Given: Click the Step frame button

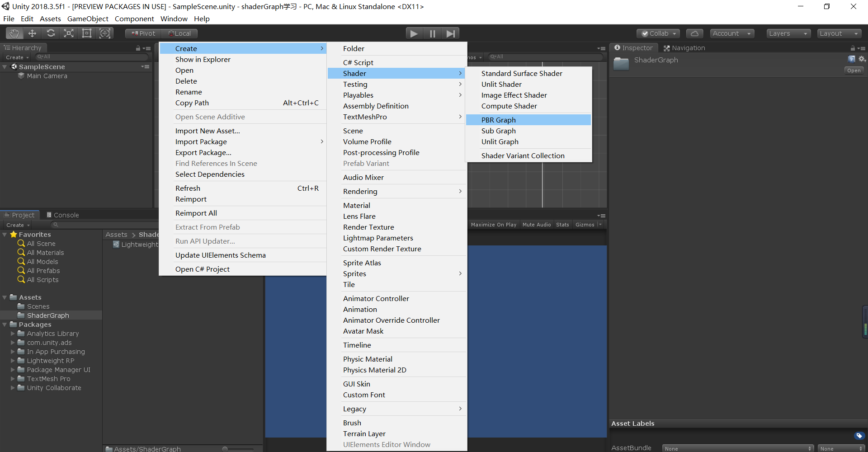Looking at the screenshot, I should pos(450,33).
